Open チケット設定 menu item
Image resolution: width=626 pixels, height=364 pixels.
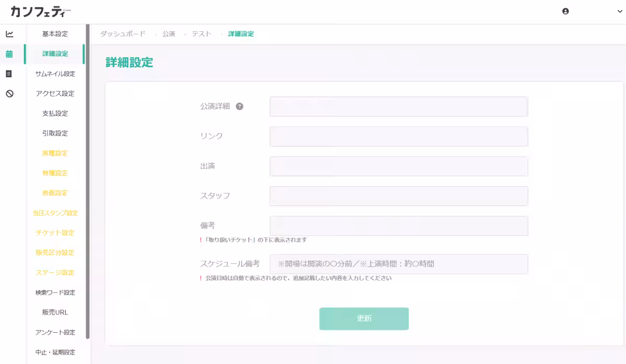55,233
